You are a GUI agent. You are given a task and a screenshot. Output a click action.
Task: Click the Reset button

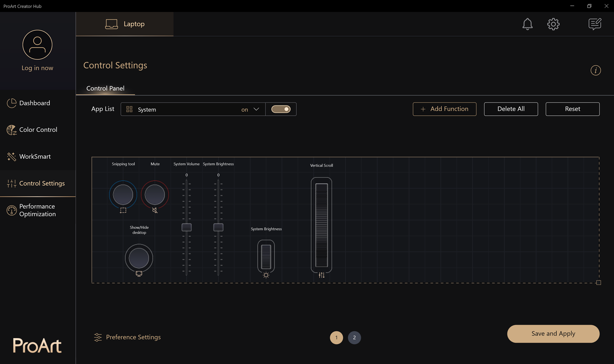[573, 109]
